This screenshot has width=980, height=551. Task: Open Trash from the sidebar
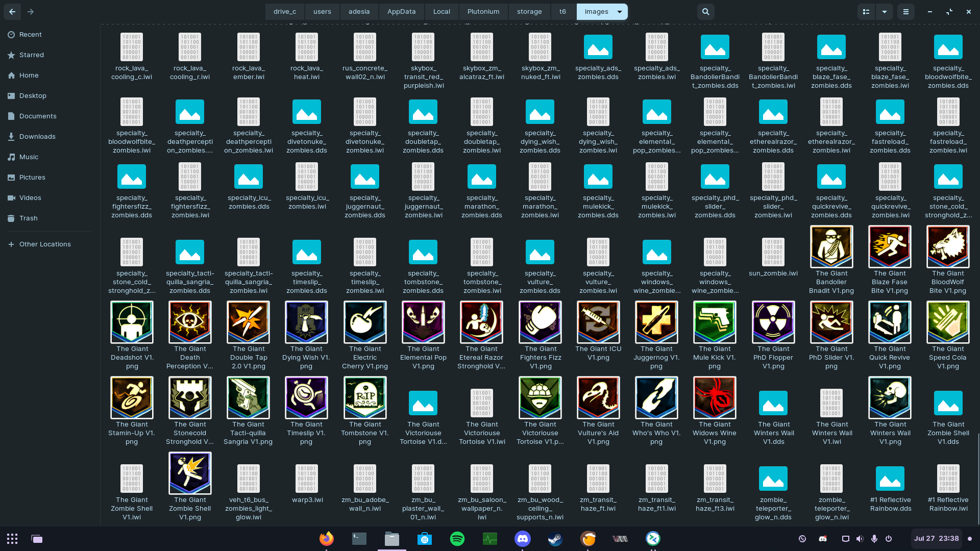28,218
